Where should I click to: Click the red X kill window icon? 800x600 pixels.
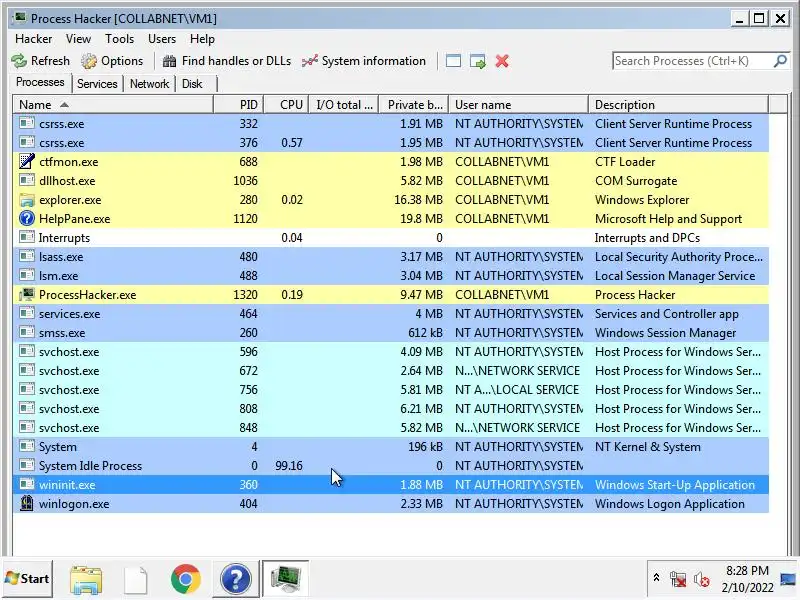pyautogui.click(x=502, y=61)
